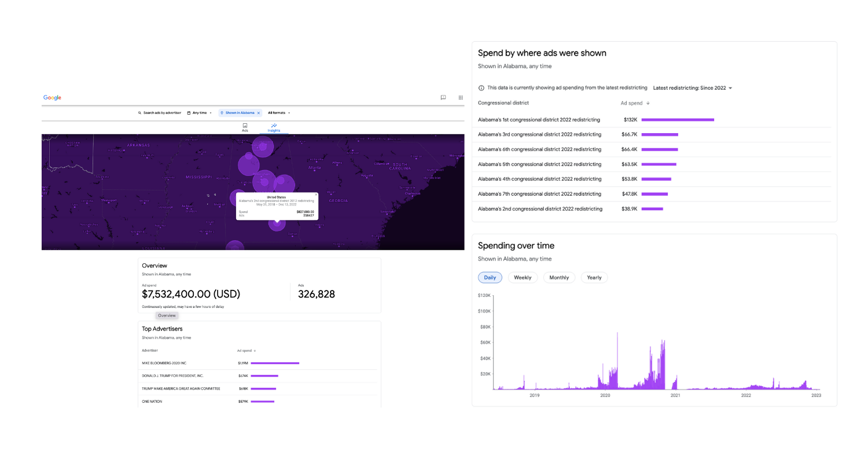Image resolution: width=868 pixels, height=463 pixels.
Task: Select the Yearly time granularity
Action: tap(594, 278)
